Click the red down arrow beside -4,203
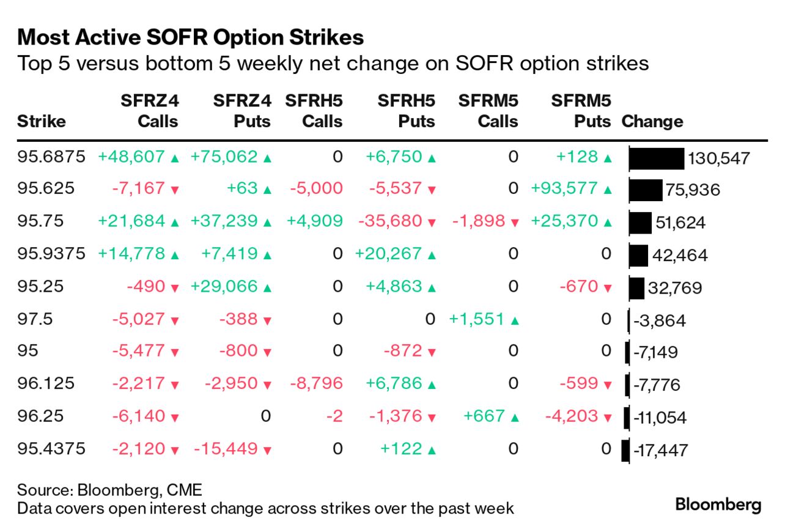This screenshot has height=532, width=785. click(606, 418)
